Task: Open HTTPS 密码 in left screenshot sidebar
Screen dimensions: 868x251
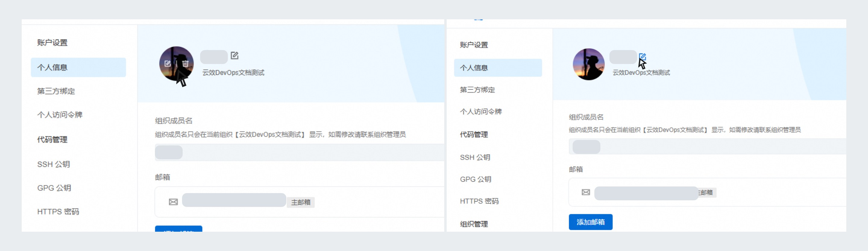Action: (x=58, y=211)
